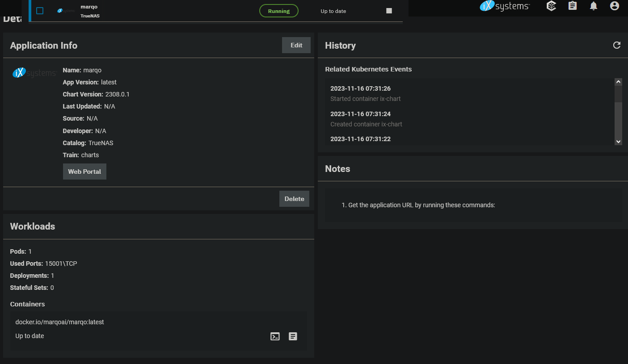Select the 2023-11-16 07:31:24 timestamp

360,114
